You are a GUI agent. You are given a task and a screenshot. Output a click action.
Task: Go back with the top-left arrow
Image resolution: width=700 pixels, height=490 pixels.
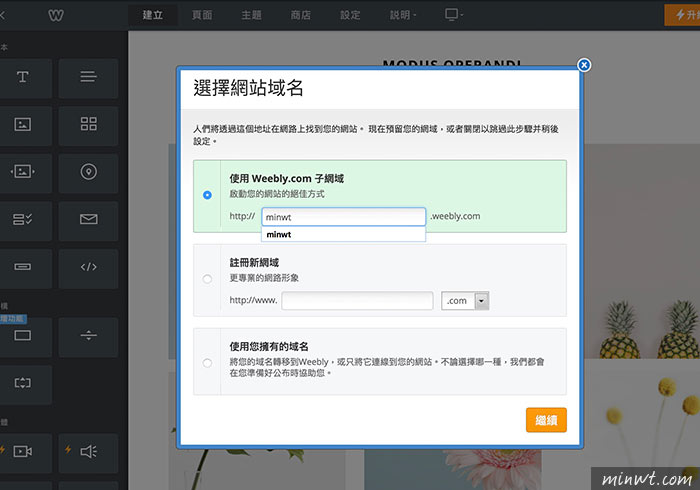click(x=2, y=15)
